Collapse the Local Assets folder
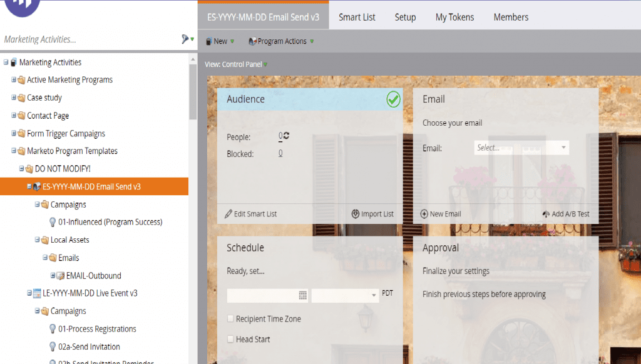The width and height of the screenshot is (641, 364). click(x=37, y=240)
